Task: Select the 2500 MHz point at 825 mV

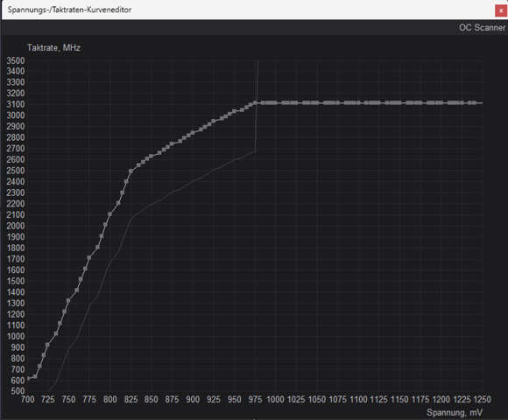Action: tap(131, 171)
